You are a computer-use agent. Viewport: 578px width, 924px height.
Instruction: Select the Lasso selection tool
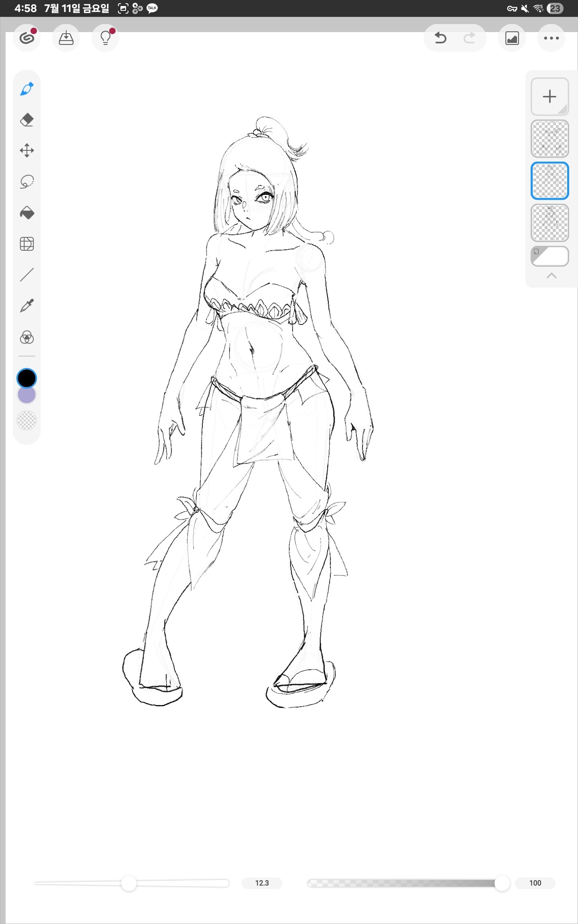pyautogui.click(x=27, y=182)
